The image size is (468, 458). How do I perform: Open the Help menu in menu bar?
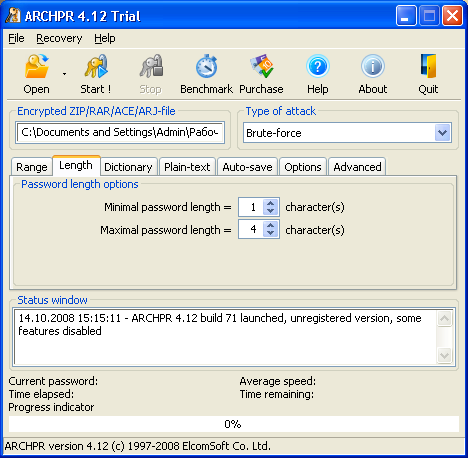tap(105, 38)
